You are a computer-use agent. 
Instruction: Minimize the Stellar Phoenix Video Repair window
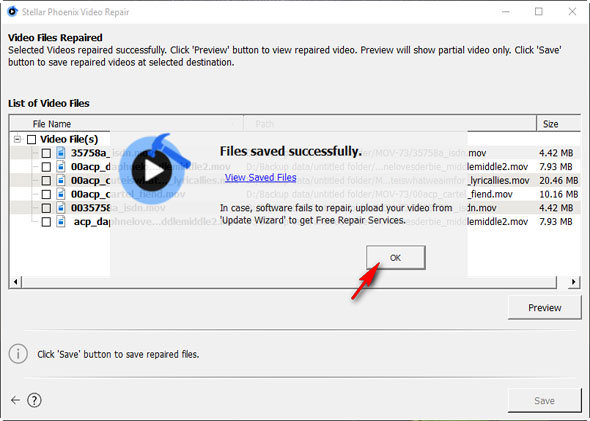505,12
